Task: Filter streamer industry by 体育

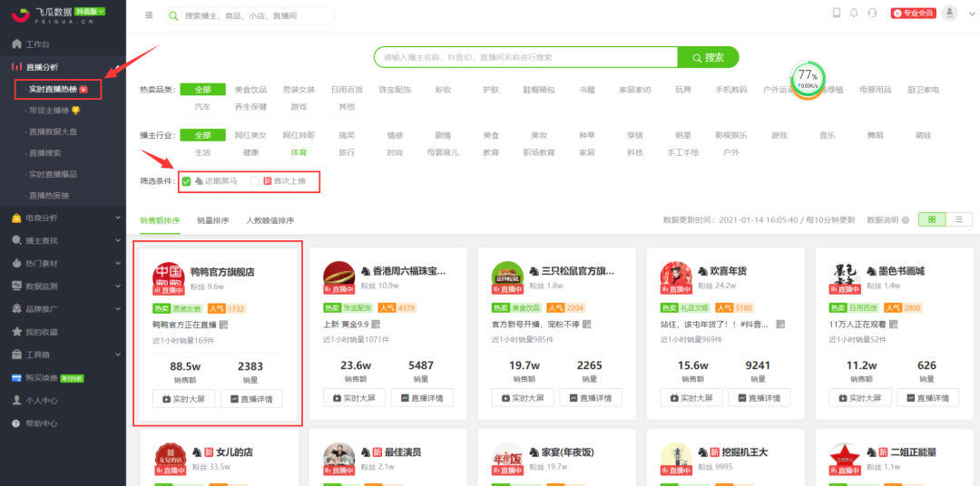Action: click(299, 152)
